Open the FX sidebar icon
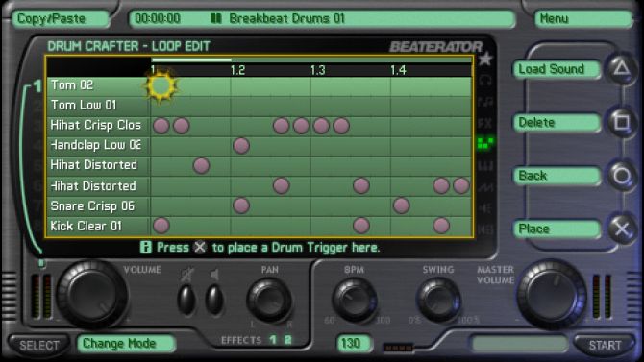This screenshot has height=362, width=644. tap(485, 123)
